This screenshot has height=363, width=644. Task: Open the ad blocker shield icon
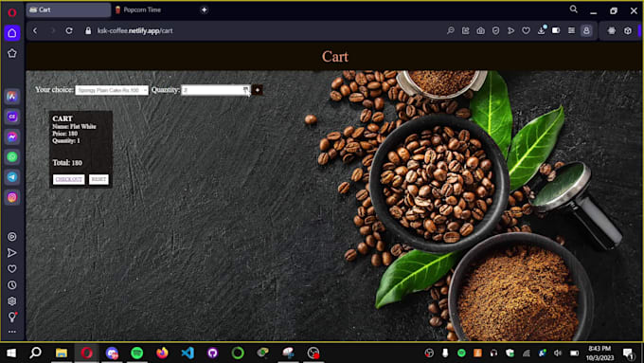[495, 31]
